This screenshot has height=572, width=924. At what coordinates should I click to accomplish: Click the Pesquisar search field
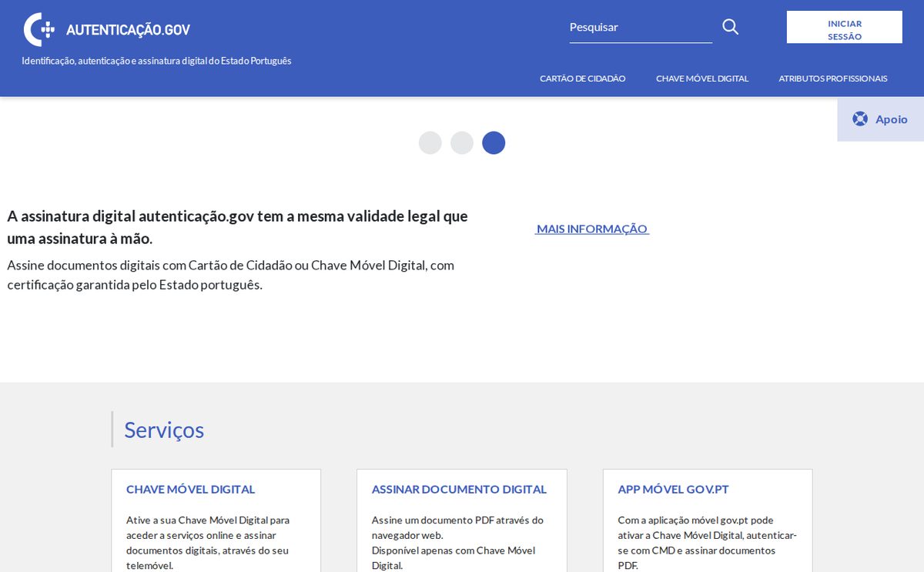tap(641, 28)
